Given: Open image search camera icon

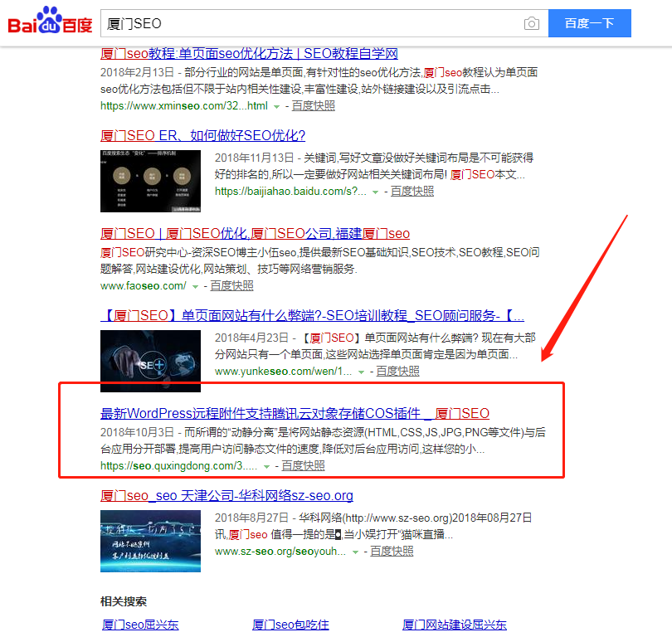Looking at the screenshot, I should pyautogui.click(x=532, y=23).
